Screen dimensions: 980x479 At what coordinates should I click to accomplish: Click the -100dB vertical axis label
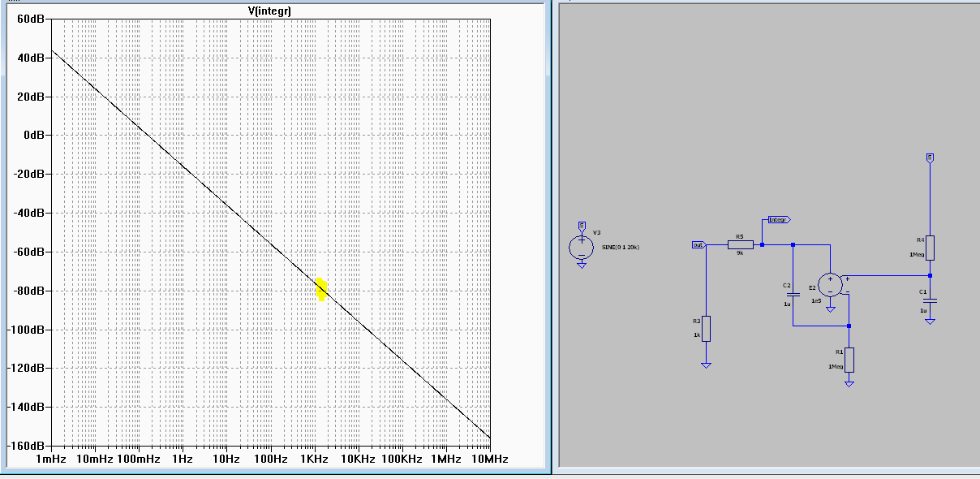(x=26, y=330)
